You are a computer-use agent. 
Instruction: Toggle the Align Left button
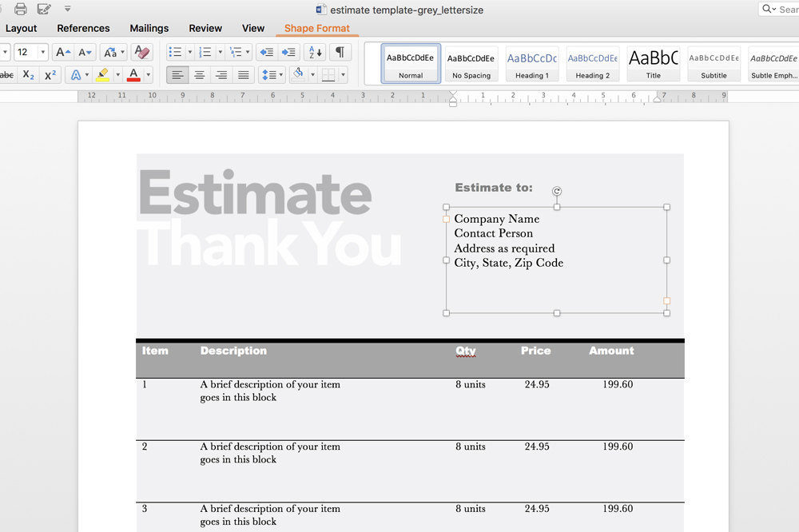(x=177, y=75)
